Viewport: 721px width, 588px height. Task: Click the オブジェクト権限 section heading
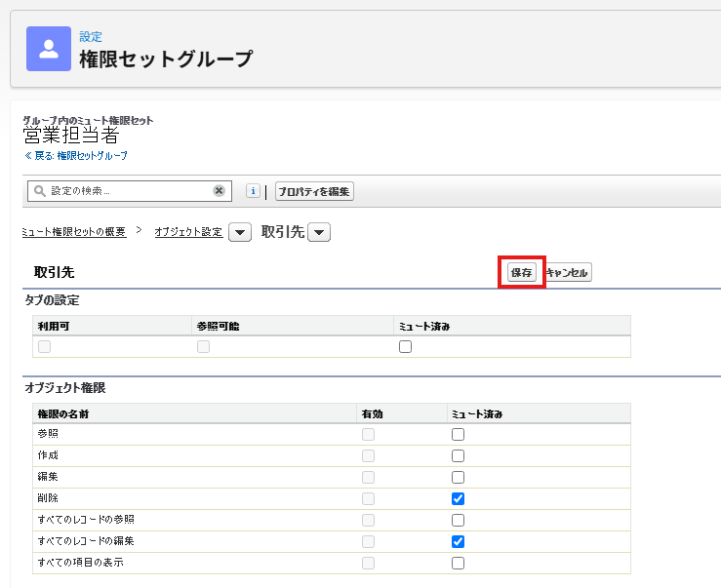[x=65, y=388]
